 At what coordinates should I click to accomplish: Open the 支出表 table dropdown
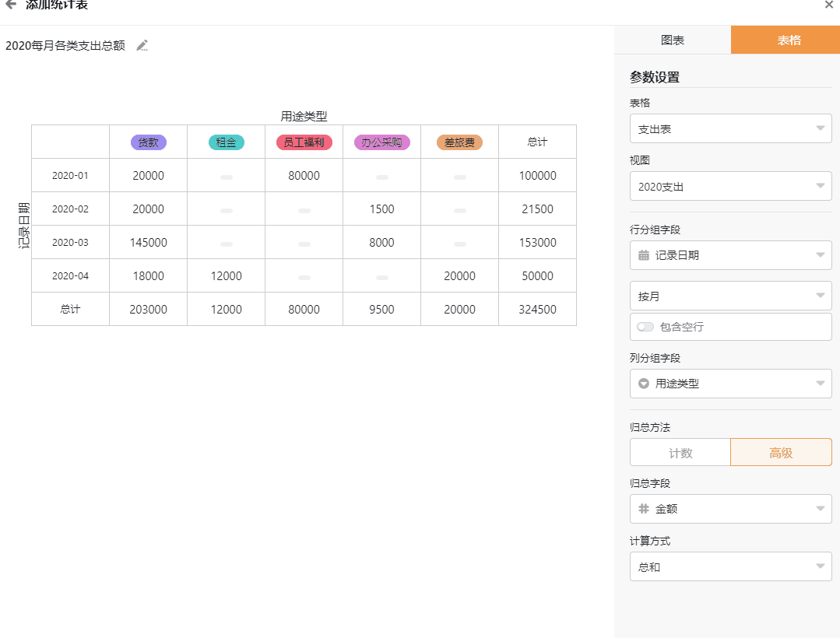coord(731,128)
